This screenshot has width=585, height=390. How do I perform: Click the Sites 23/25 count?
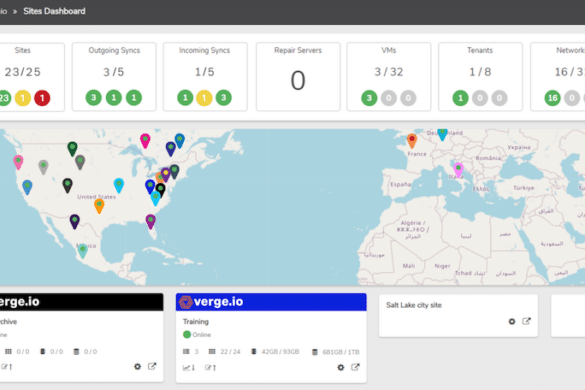tap(23, 72)
